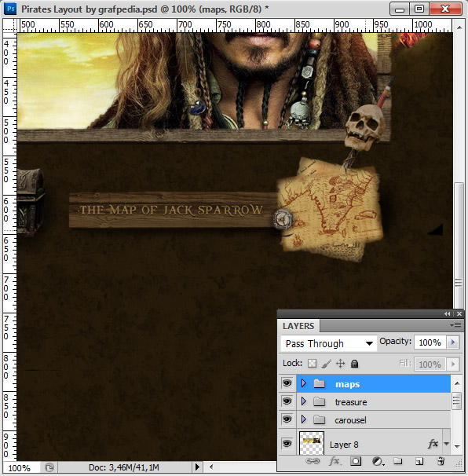Image resolution: width=468 pixels, height=476 pixels.
Task: Hide the treasure group
Action: point(287,401)
